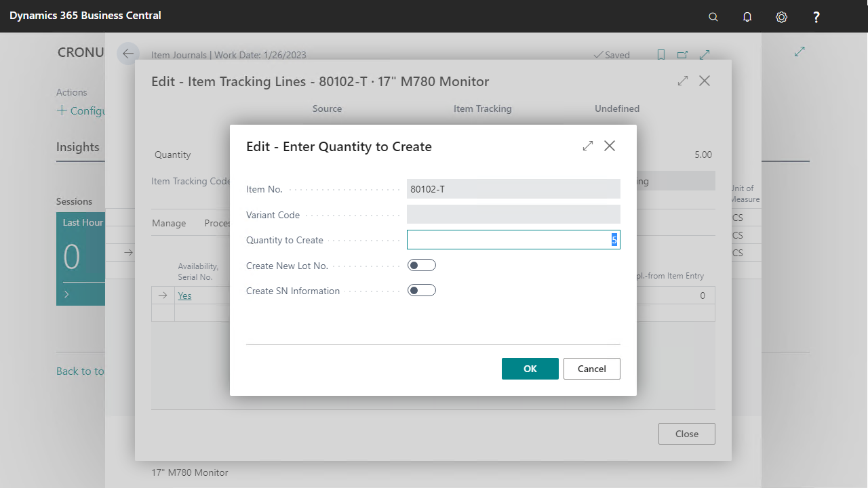The image size is (868, 488).
Task: Open the Manage menu in tracking lines
Action: pyautogui.click(x=169, y=223)
